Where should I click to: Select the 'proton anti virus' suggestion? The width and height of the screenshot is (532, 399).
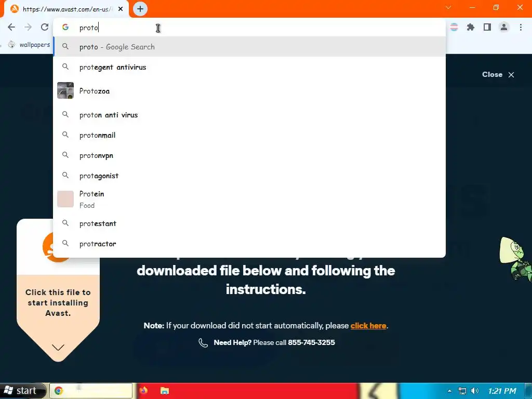coord(249,115)
